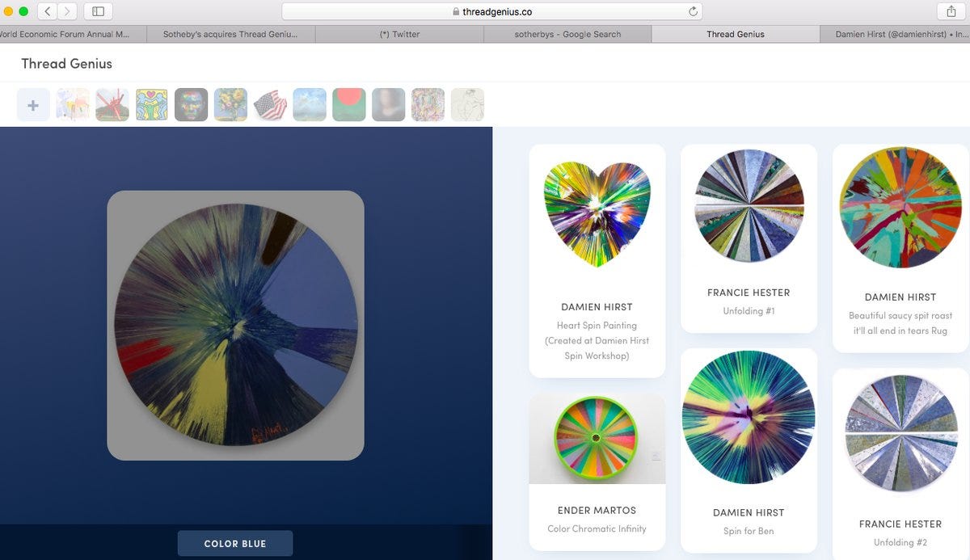Click the FRANCIE HESTER name above Unfolding #1
Screen dimensions: 970x560
point(749,293)
